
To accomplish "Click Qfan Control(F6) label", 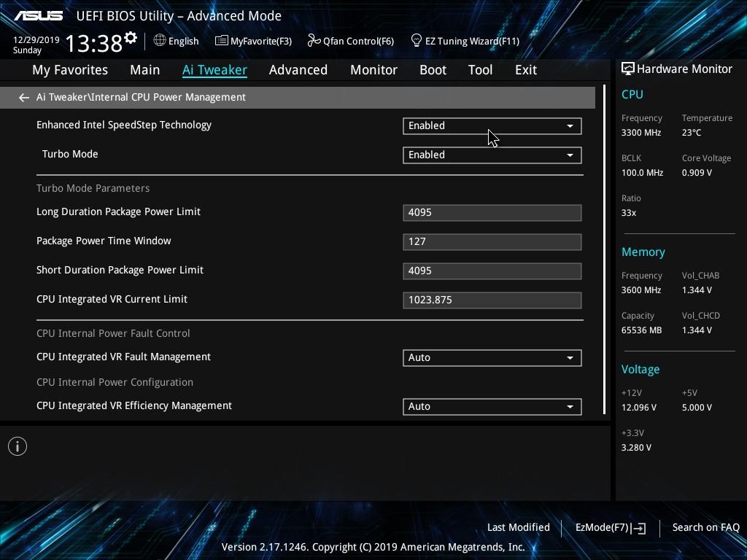I will 358,41.
